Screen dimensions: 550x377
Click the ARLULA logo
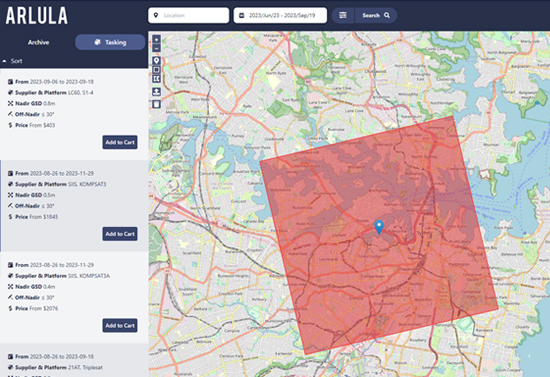[37, 16]
